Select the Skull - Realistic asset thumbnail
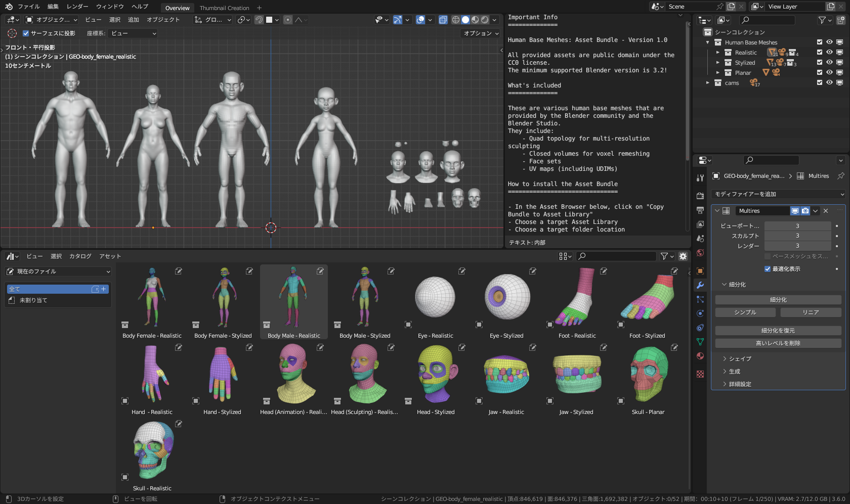850x504 pixels. 151,450
